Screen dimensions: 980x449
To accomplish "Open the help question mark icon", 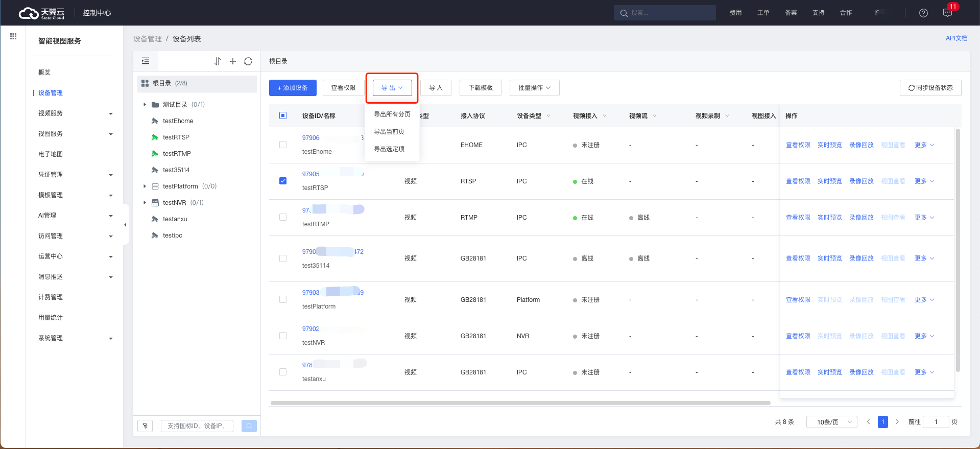I will pos(923,13).
